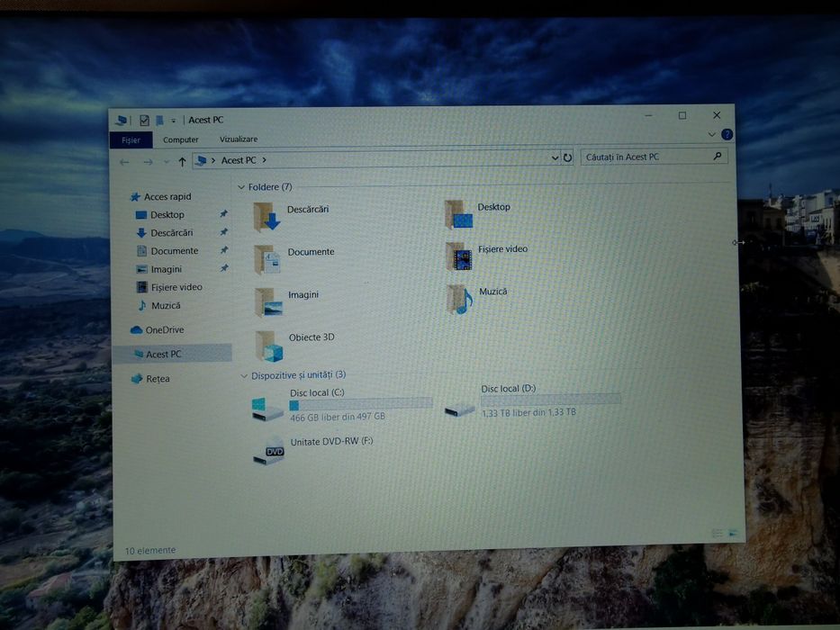Select Acest PC in the navigation pane
This screenshot has height=630, width=840.
pyautogui.click(x=173, y=354)
